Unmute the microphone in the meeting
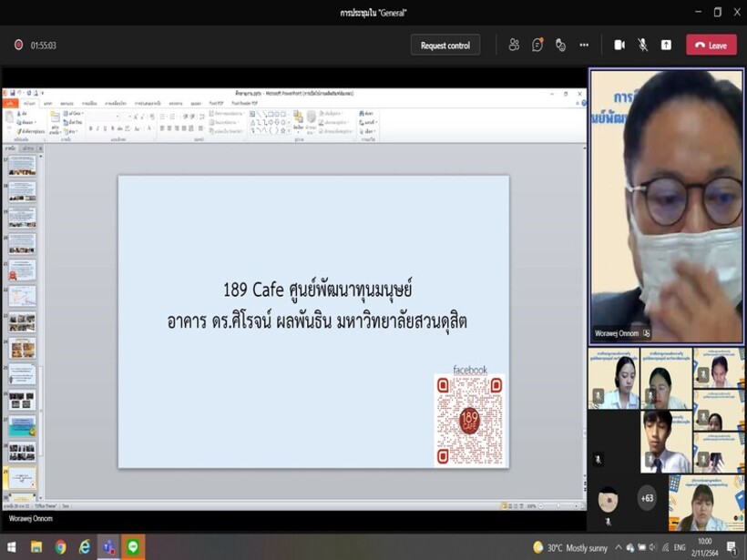 (642, 46)
